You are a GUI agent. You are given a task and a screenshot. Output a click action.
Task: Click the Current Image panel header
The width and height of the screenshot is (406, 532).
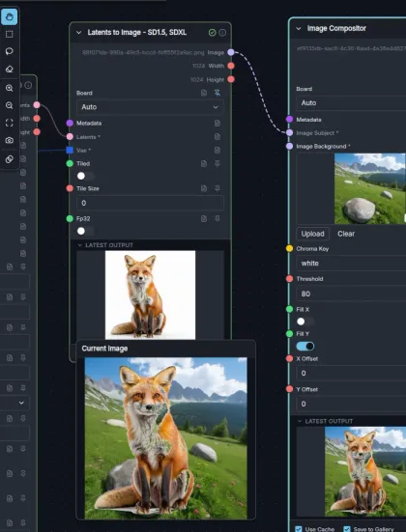[x=166, y=349]
